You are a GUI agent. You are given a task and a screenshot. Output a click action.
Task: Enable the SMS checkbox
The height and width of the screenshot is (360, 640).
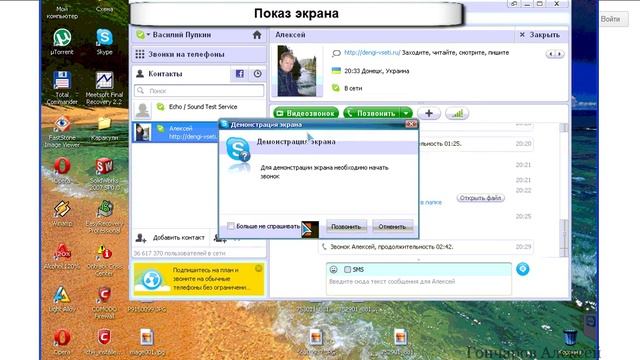tap(347, 269)
